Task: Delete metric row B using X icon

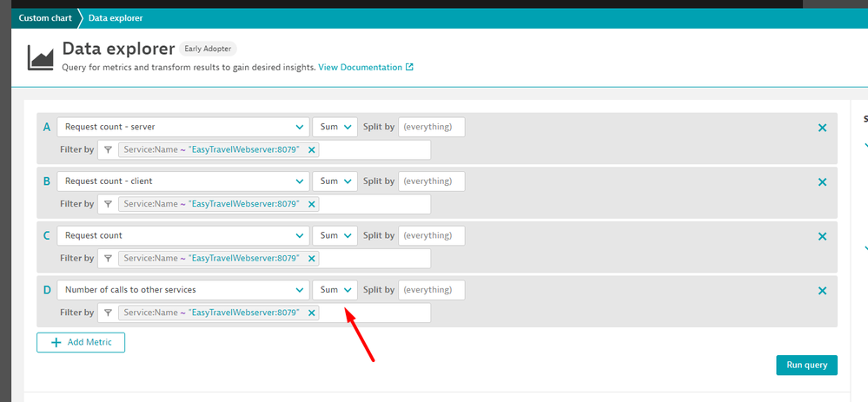Action: pos(822,182)
